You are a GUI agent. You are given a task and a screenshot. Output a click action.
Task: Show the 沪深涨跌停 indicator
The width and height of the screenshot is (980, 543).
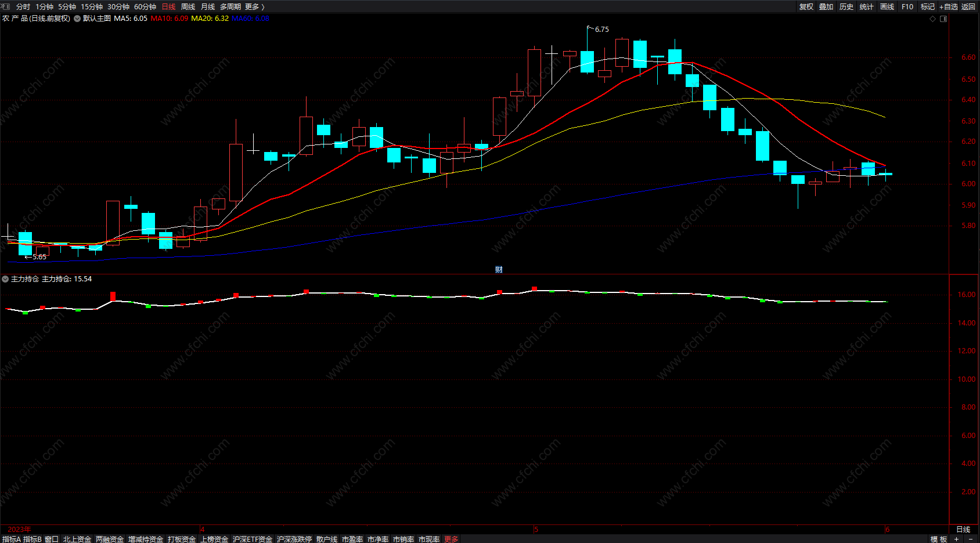[x=294, y=539]
